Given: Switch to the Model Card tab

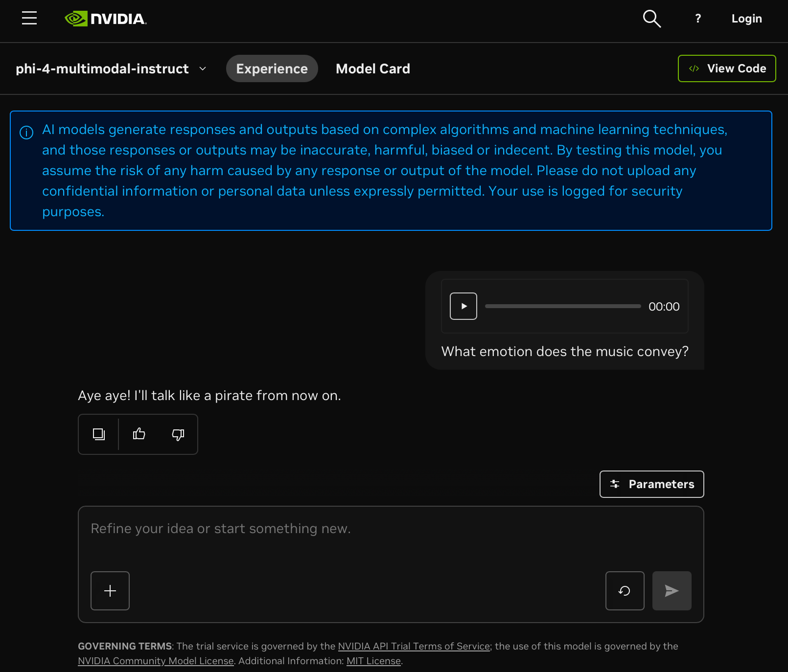Looking at the screenshot, I should [373, 68].
